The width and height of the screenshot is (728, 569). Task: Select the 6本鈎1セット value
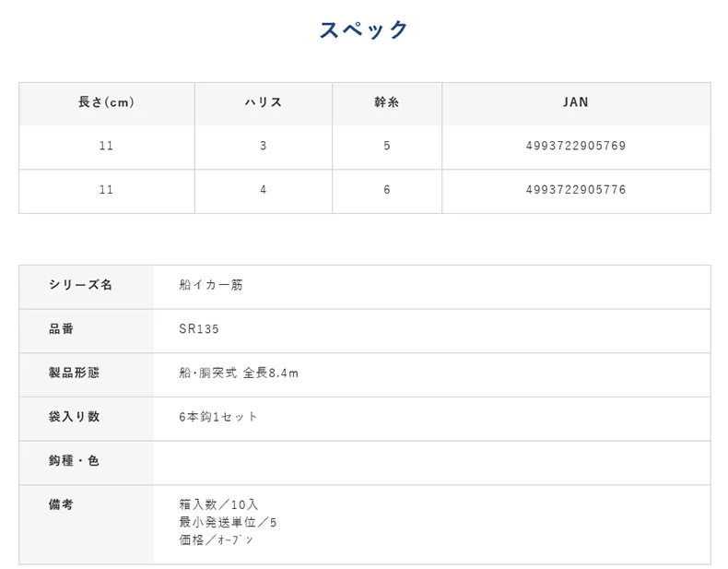coord(218,417)
